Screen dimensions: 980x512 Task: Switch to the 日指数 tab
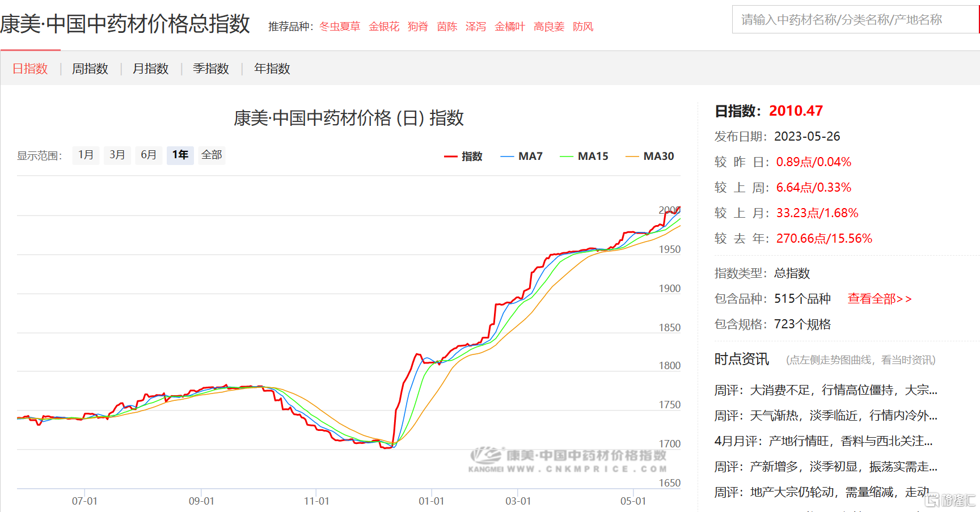[x=30, y=69]
